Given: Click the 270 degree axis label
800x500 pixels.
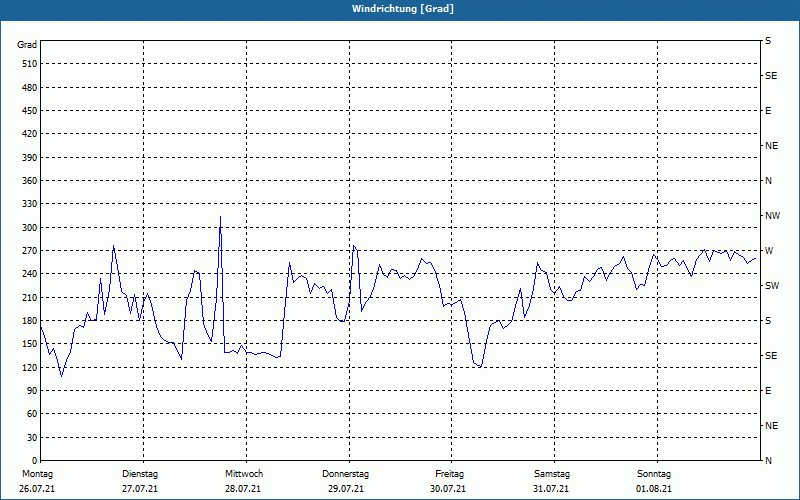Looking at the screenshot, I should (30, 251).
